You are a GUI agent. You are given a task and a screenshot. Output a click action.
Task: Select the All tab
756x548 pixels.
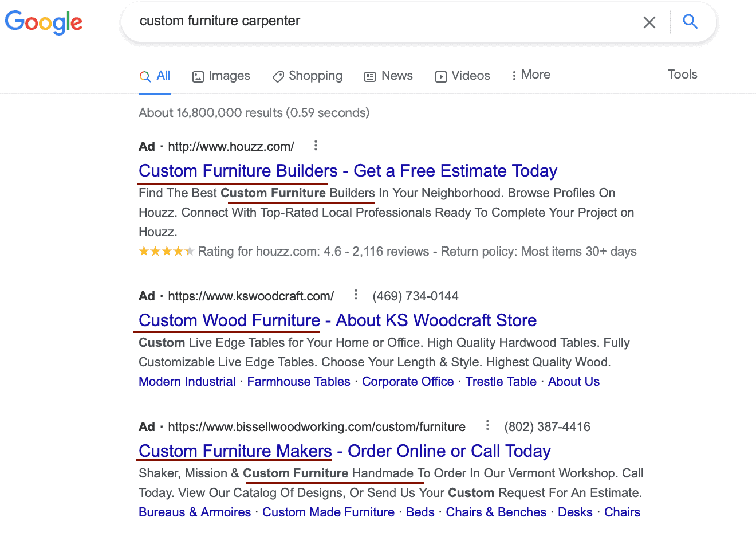pos(155,76)
